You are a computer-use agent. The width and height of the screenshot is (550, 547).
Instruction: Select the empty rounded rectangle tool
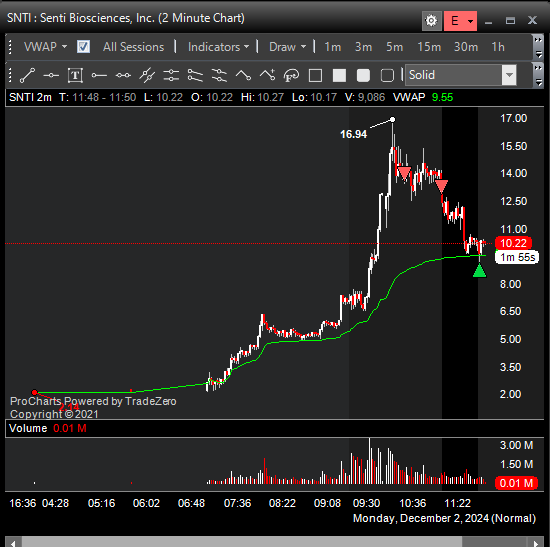click(387, 75)
